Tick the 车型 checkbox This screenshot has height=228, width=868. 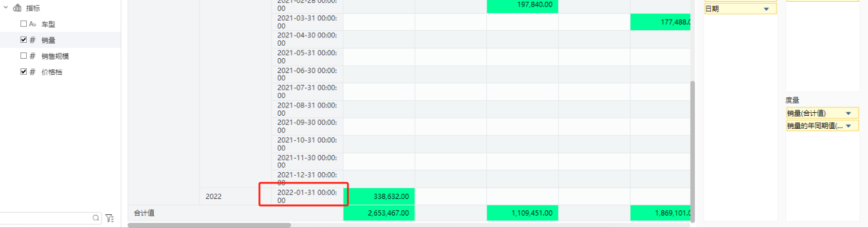tap(23, 24)
